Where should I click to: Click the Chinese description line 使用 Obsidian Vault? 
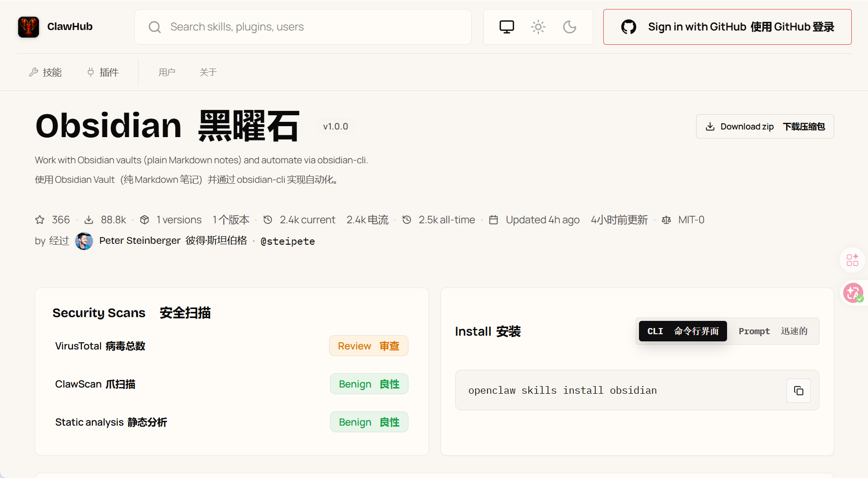pos(186,180)
